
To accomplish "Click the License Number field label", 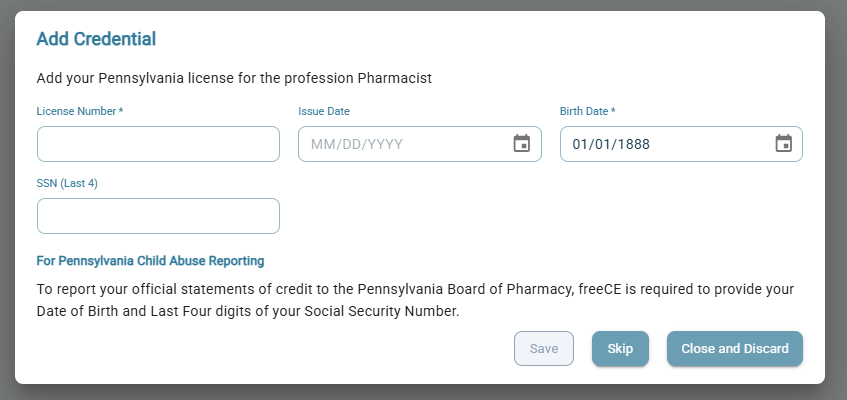I will 76,111.
